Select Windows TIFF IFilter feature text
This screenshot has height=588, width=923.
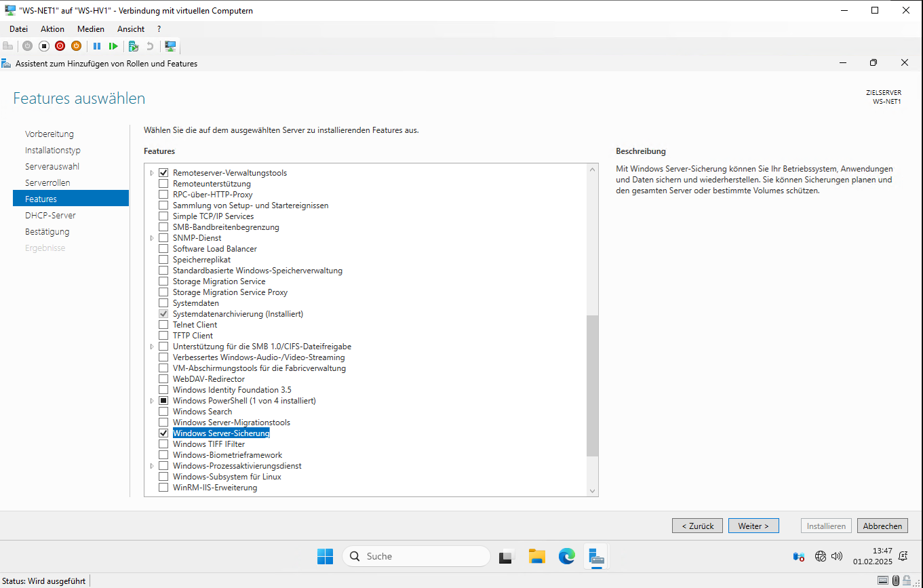[x=209, y=444]
